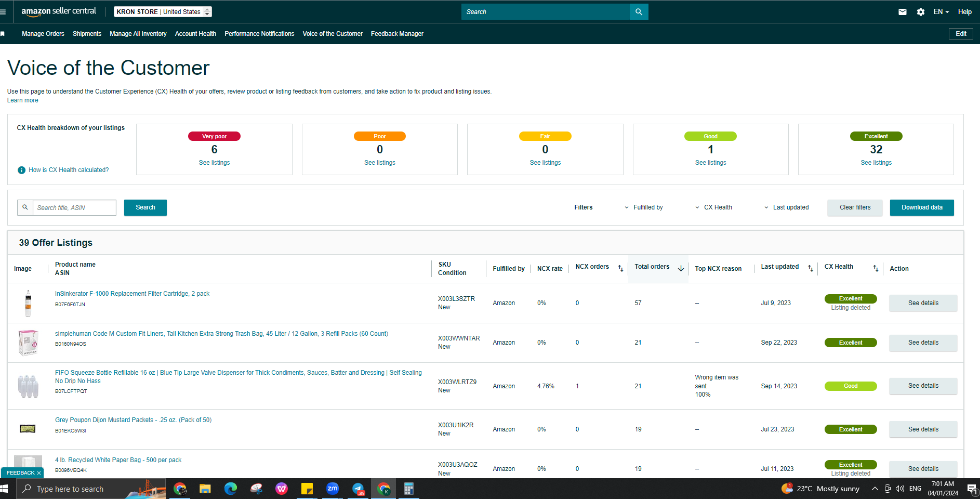See listings under Excellent

(876, 163)
